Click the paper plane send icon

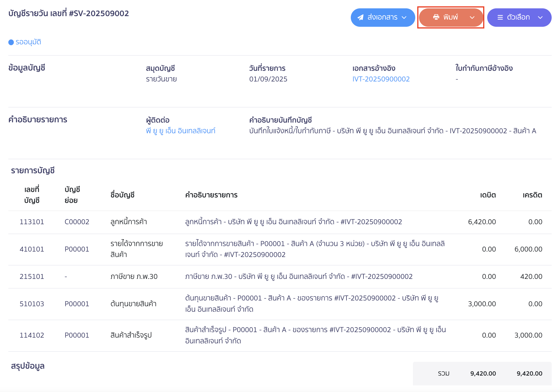361,18
